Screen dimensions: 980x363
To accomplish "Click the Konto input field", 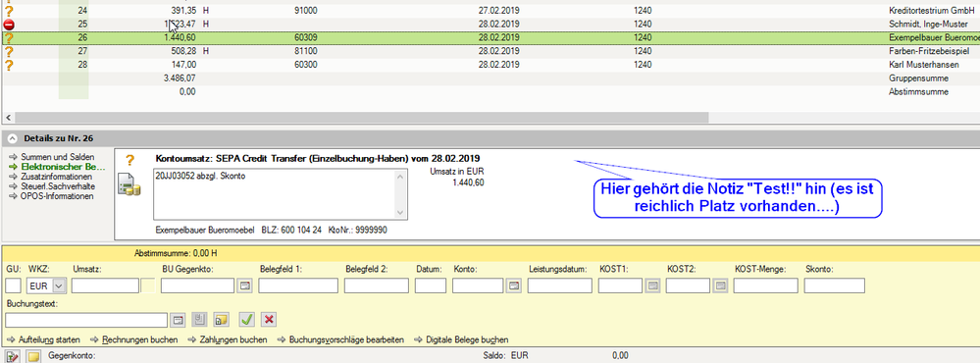I will tap(478, 285).
